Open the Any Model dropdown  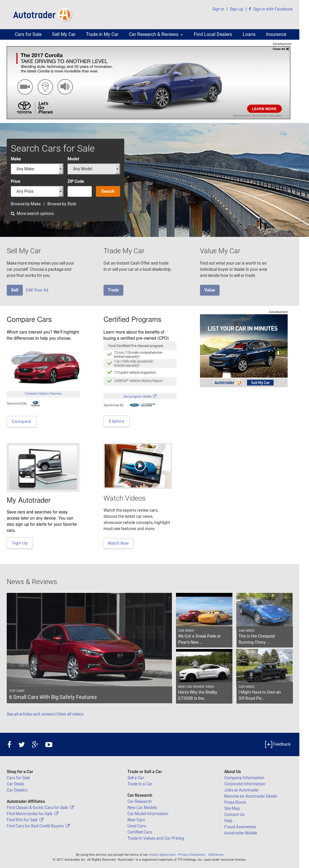pyautogui.click(x=94, y=169)
